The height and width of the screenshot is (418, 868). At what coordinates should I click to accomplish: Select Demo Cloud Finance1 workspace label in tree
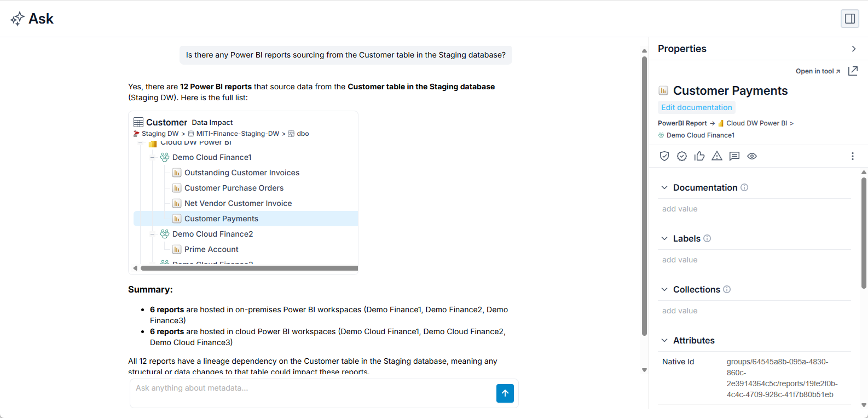coord(212,157)
